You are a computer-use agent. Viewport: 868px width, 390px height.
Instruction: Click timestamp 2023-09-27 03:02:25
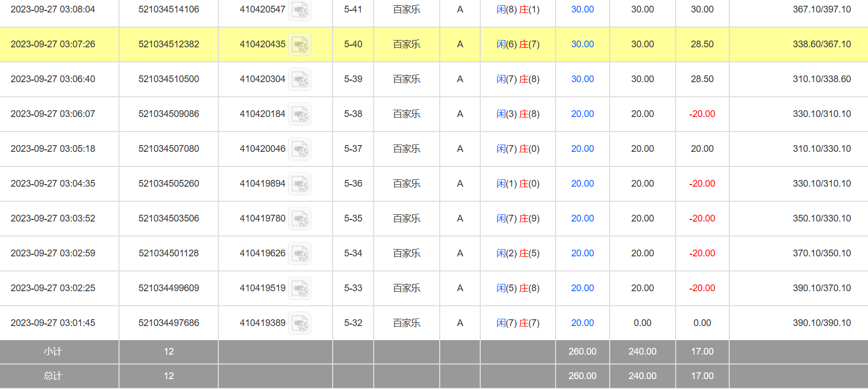pos(53,288)
